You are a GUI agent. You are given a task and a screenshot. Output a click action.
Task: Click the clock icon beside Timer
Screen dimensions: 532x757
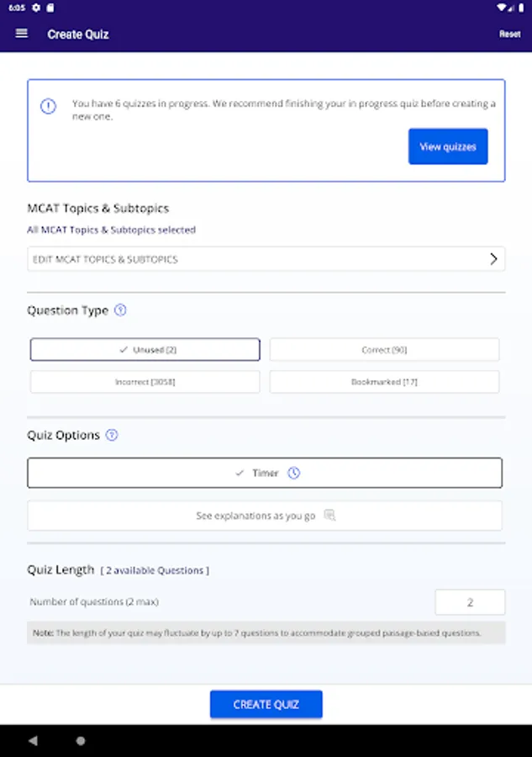click(293, 474)
